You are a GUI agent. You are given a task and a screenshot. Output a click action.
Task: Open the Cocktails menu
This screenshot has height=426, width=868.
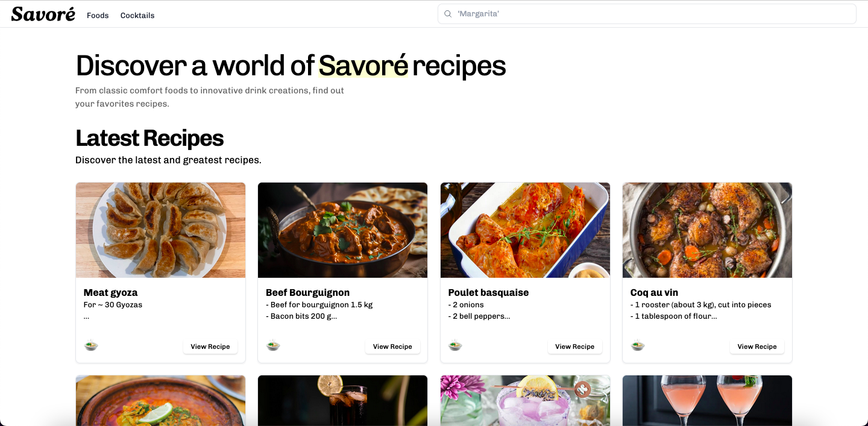point(137,16)
